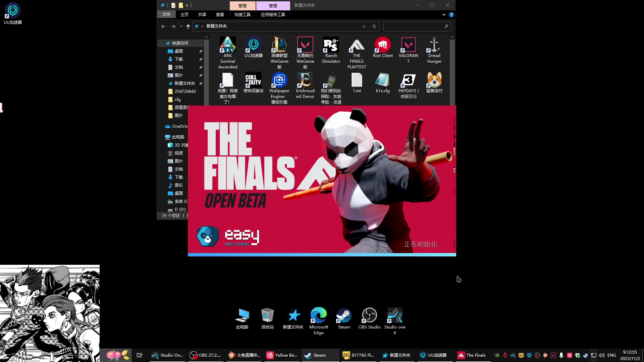This screenshot has height=362, width=644.
Task: Open 此电脑 desktop icon
Action: pyautogui.click(x=242, y=318)
